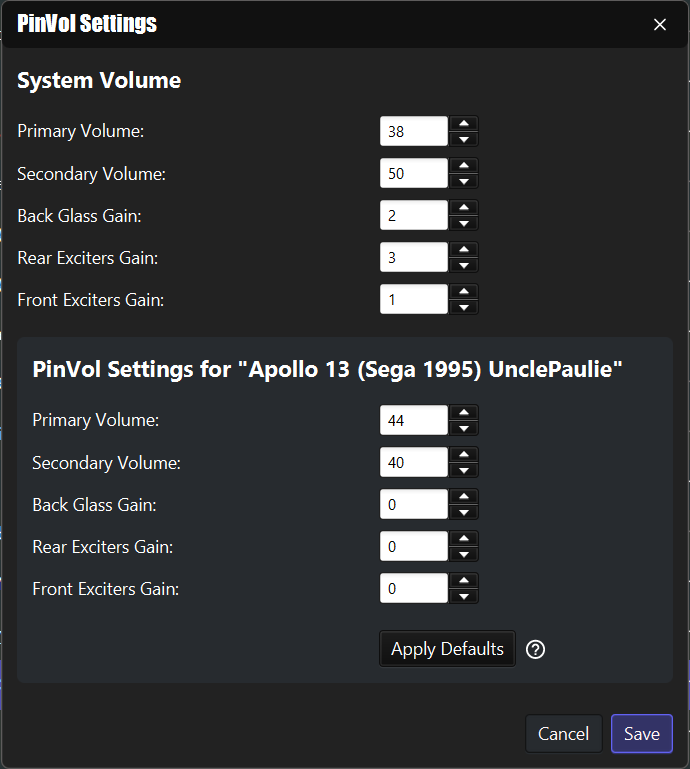Screen dimensions: 690x769
Task: Cancel the PinVol settings dialog
Action: pos(563,734)
